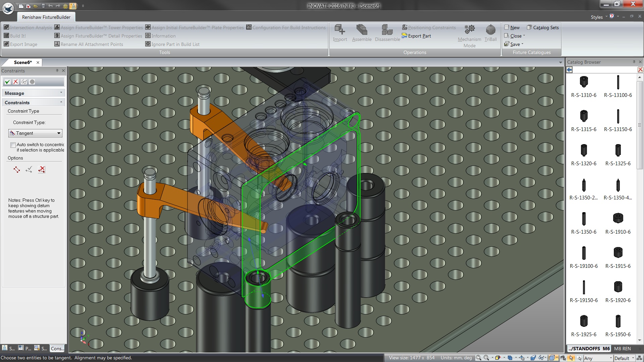Click the Assemble icon in Operations

pos(362,30)
